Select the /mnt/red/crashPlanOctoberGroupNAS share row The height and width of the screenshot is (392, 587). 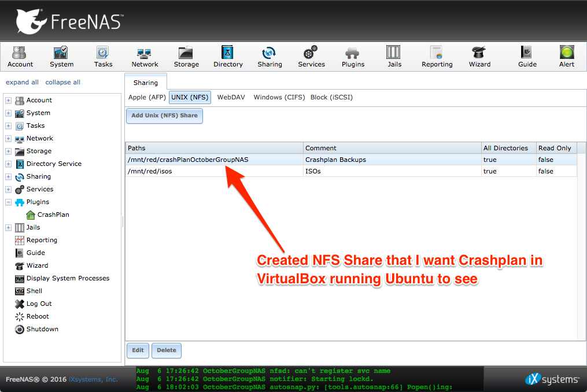pyautogui.click(x=351, y=160)
